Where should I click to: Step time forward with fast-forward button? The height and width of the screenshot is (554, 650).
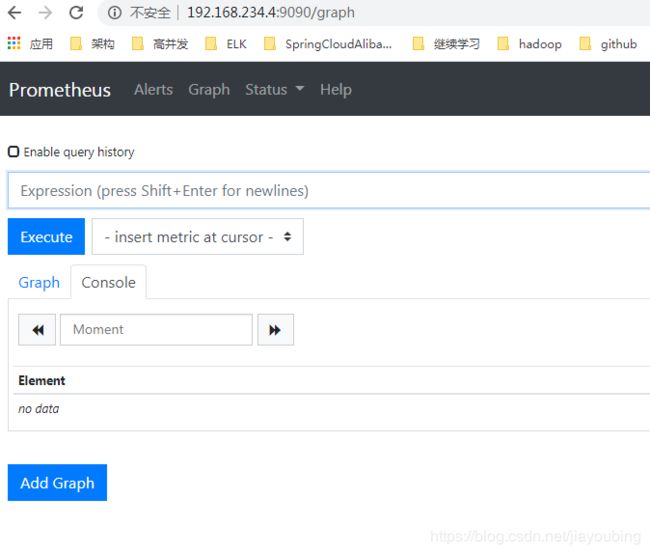275,330
